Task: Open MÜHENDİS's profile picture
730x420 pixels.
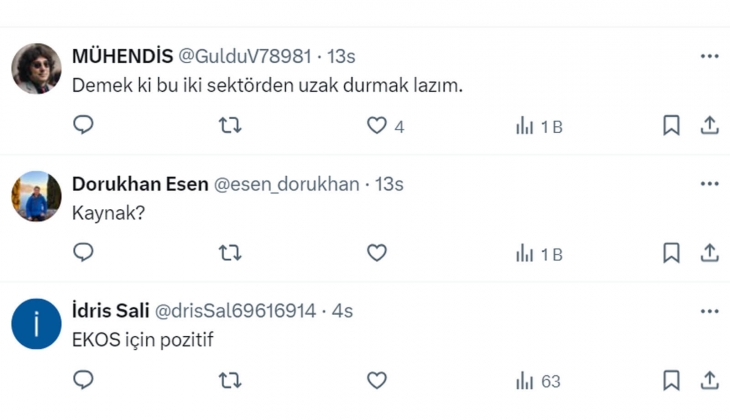Action: point(36,69)
